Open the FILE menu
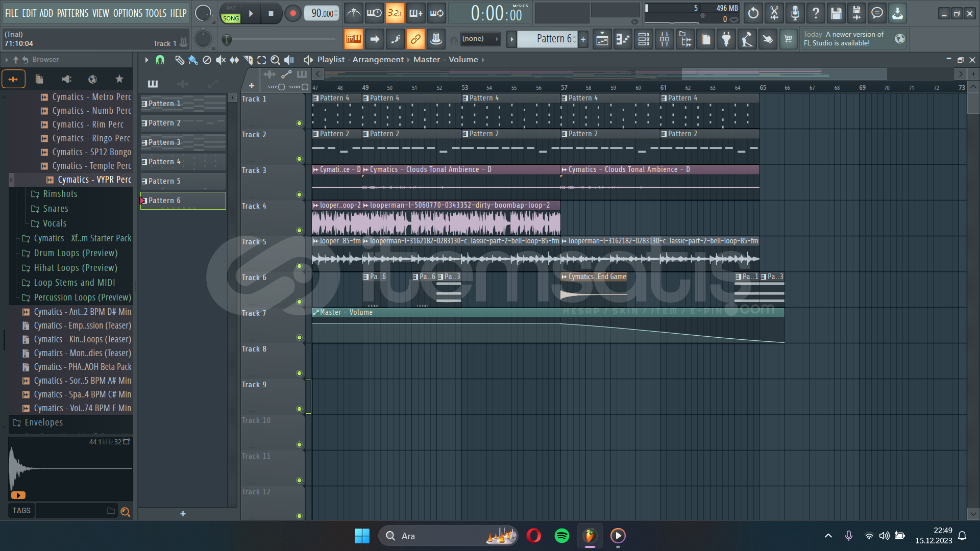This screenshot has width=980, height=551. tap(11, 13)
